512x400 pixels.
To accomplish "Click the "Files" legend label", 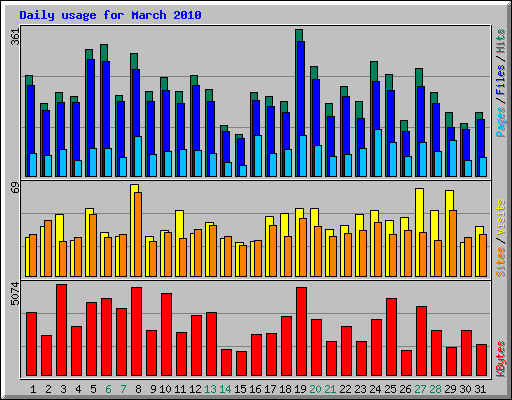I will pyautogui.click(x=500, y=79).
